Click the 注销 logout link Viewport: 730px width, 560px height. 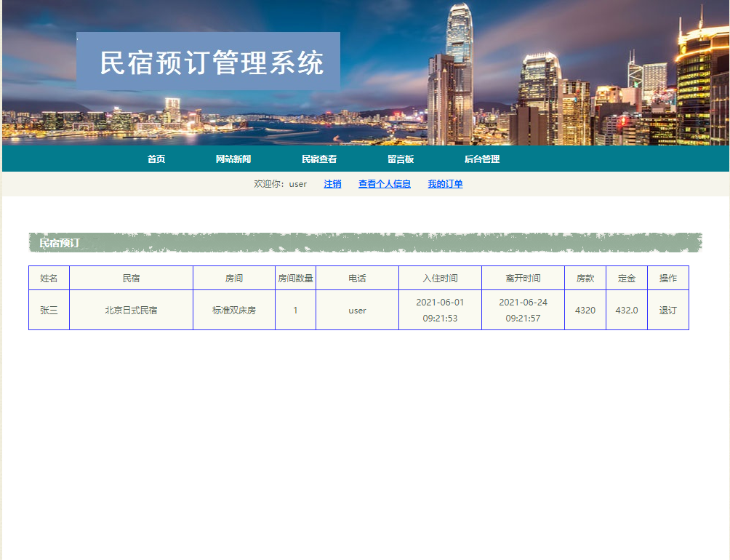[332, 184]
